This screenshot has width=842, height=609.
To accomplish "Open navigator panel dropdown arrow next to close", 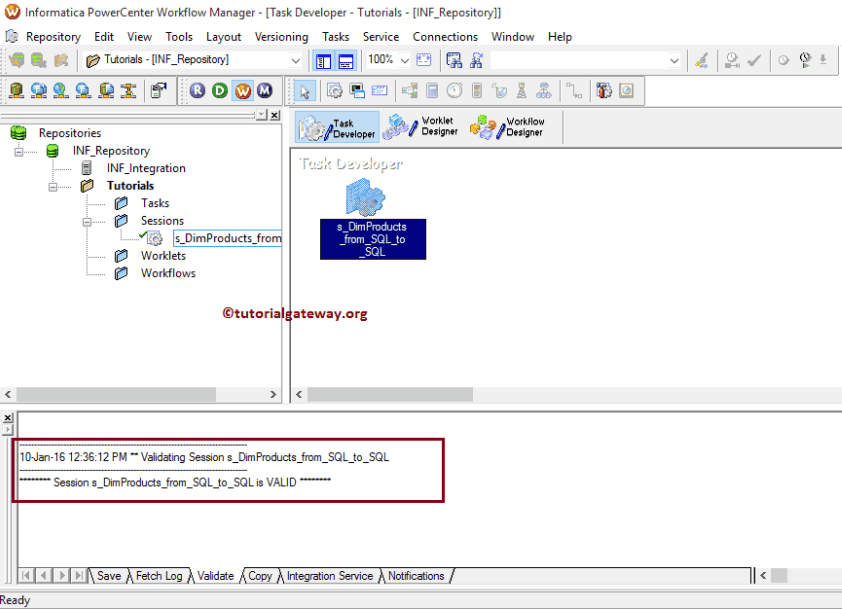I will tap(261, 115).
